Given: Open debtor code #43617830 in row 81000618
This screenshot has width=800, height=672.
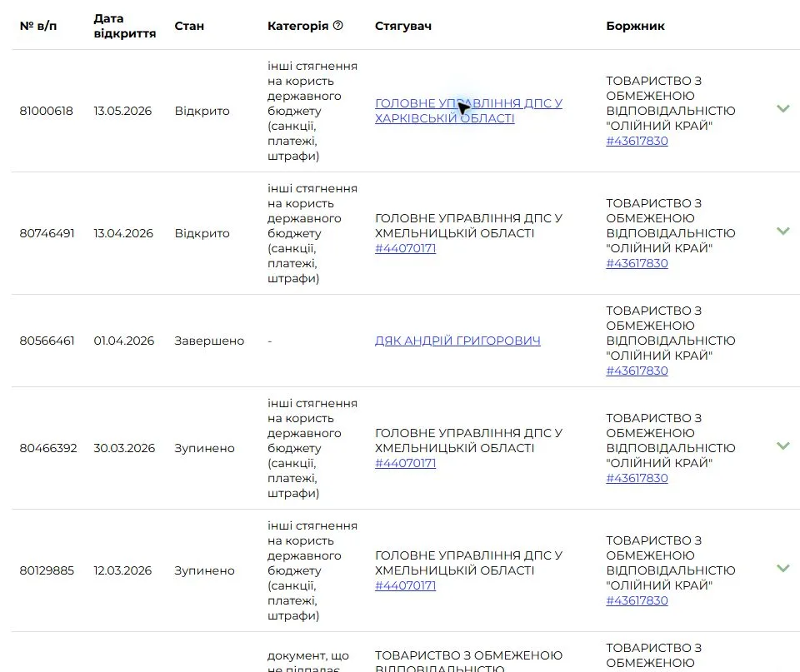Looking at the screenshot, I should [x=637, y=141].
